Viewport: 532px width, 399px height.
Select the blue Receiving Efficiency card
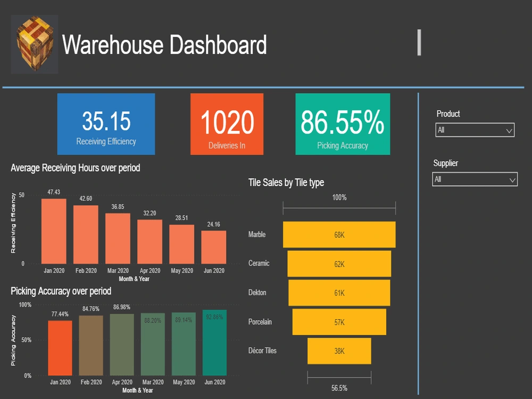click(105, 123)
